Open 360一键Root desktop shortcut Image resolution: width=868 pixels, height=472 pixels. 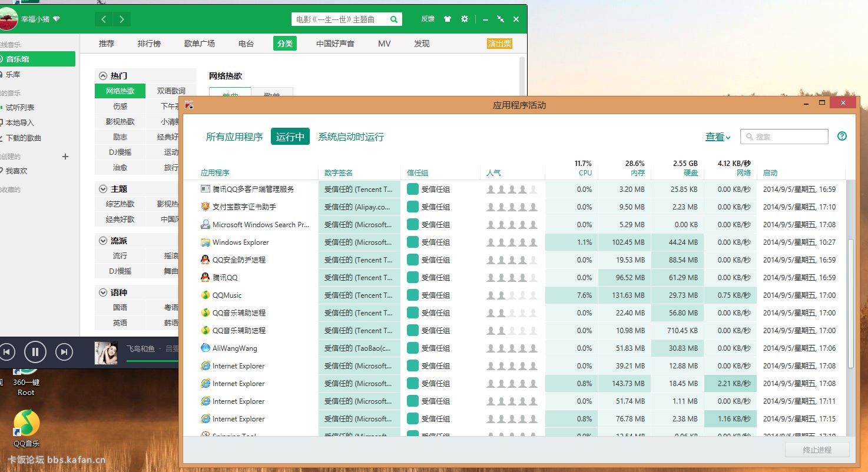(x=26, y=383)
